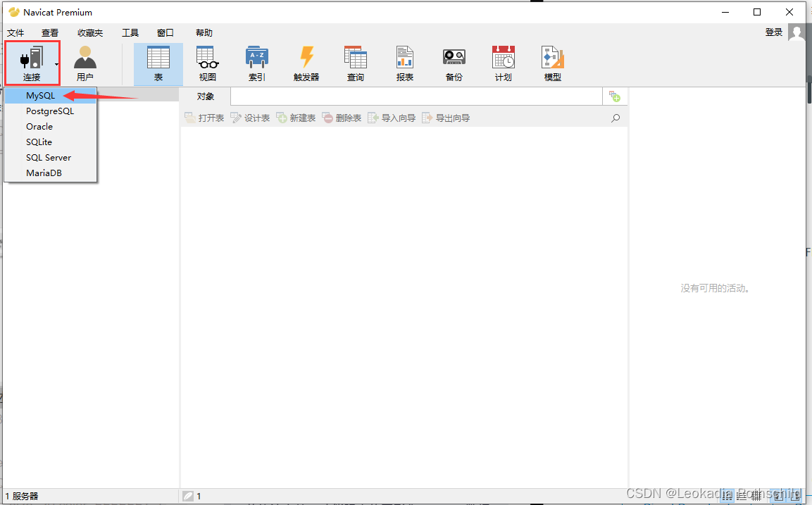Choose MySQL from connection menu

50,96
